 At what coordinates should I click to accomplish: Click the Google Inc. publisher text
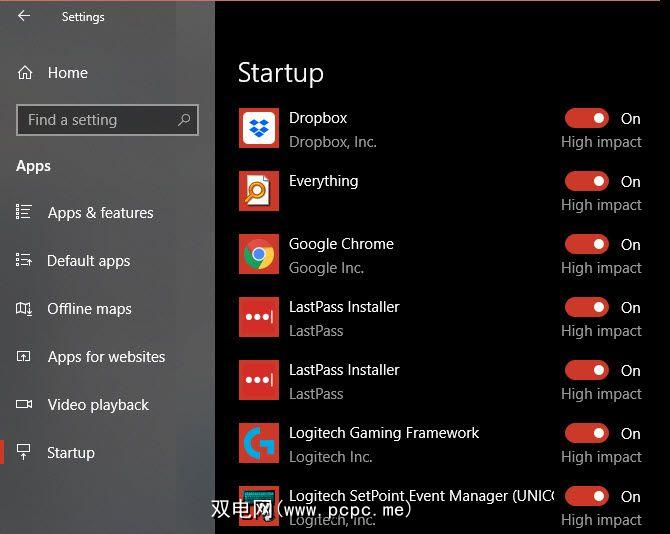[x=326, y=268]
